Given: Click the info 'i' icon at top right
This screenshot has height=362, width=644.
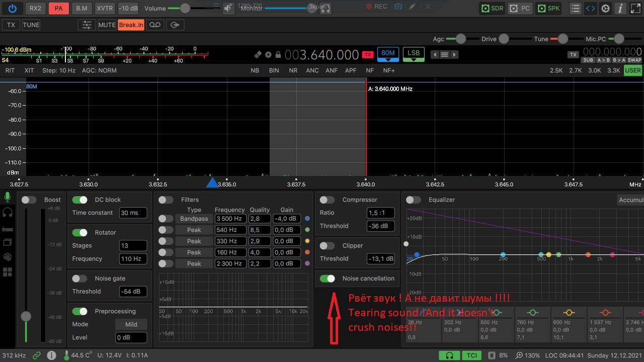Looking at the screenshot, I should (620, 9).
